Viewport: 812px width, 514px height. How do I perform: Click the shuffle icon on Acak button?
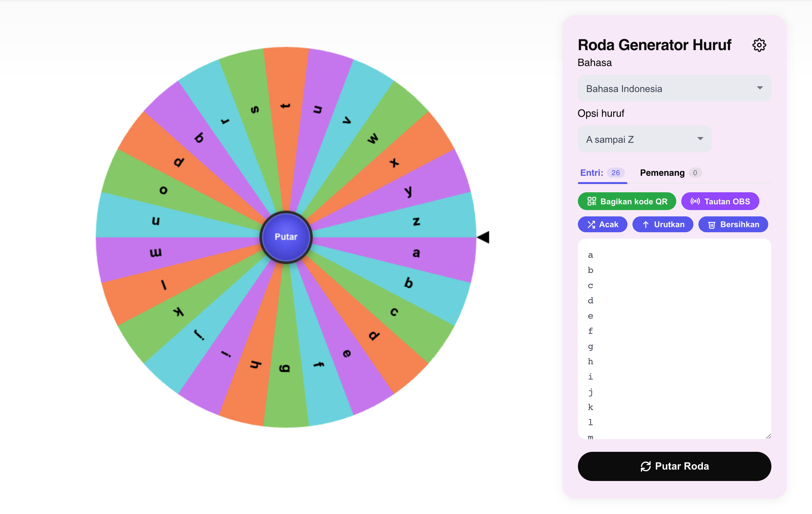591,225
